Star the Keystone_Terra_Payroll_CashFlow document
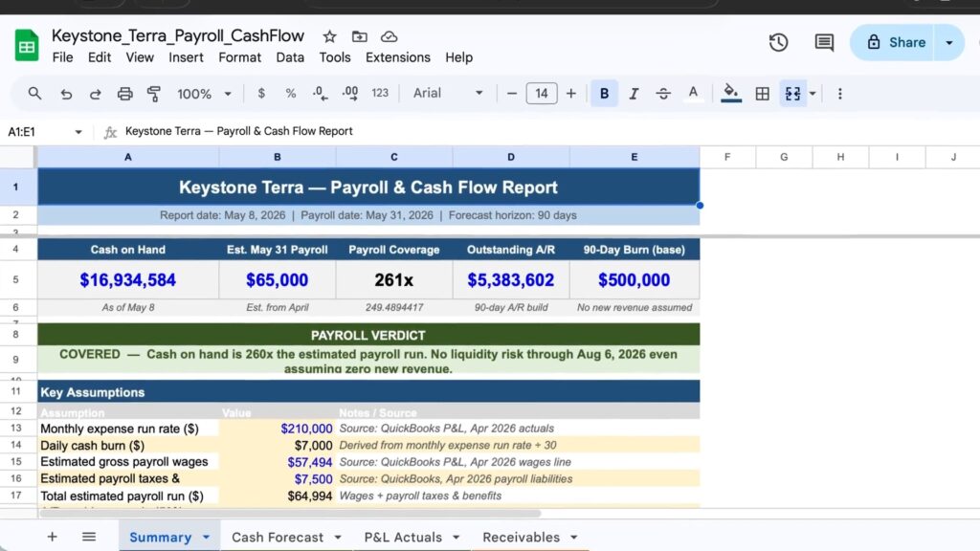Screen dimensions: 980x551 click(329, 36)
